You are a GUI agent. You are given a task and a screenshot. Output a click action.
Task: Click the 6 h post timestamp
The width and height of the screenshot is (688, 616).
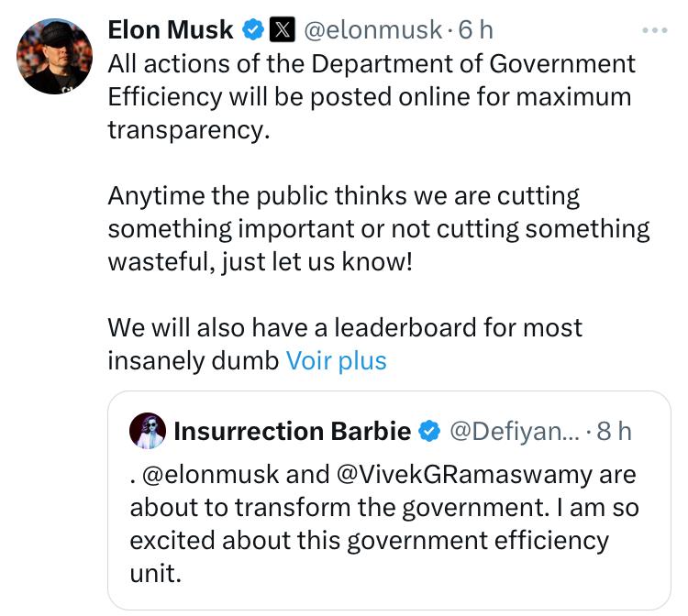click(x=475, y=30)
